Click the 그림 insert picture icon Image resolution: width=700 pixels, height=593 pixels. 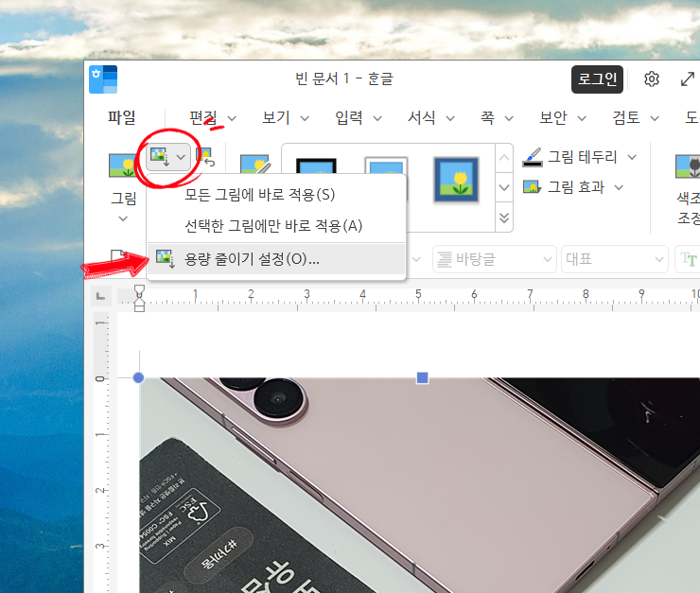pos(122,166)
